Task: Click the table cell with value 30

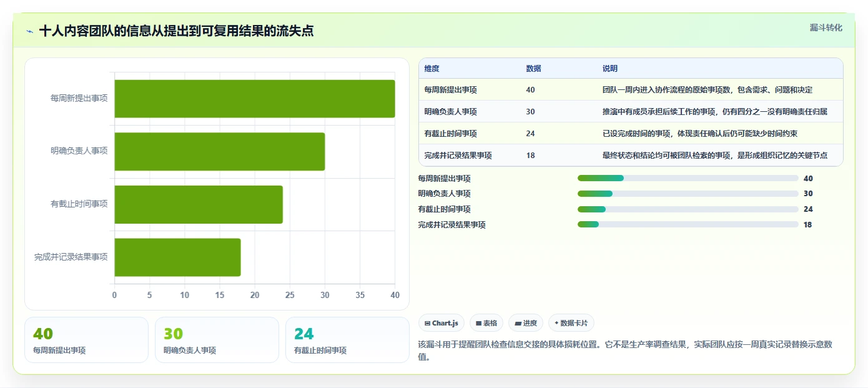Action: 531,112
